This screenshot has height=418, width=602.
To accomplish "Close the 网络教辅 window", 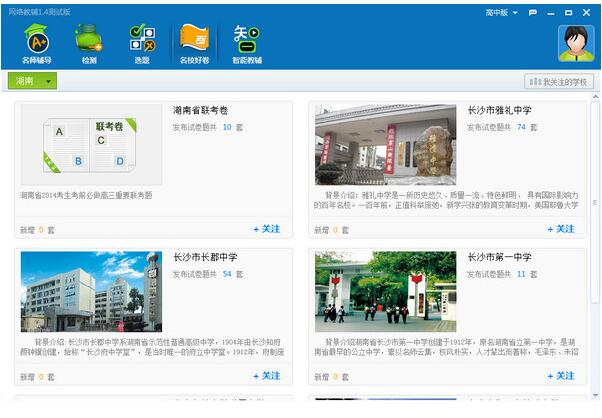I will [587, 13].
